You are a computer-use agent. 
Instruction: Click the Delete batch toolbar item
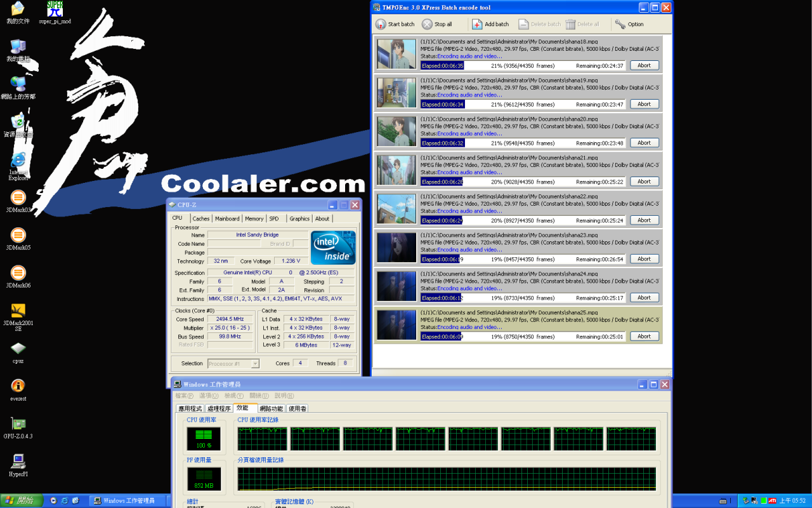(539, 24)
